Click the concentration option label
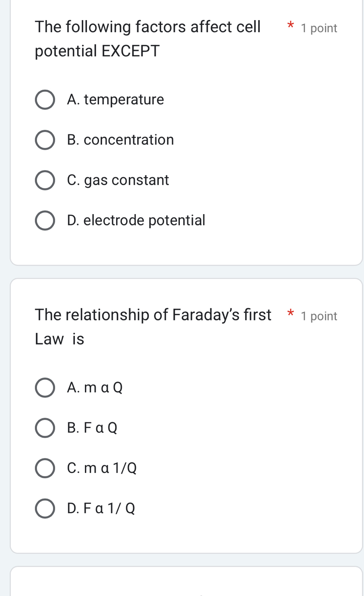Image resolution: width=364 pixels, height=596 pixels. [x=120, y=140]
